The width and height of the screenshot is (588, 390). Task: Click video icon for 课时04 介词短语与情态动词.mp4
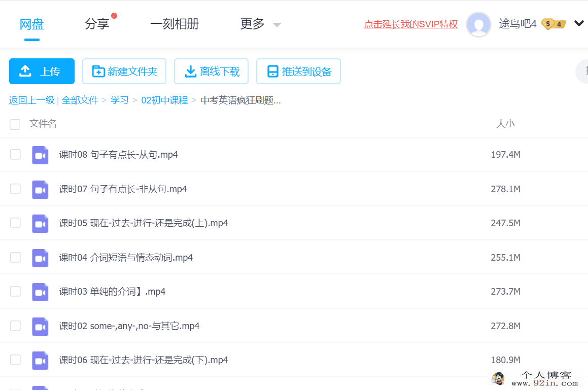[x=40, y=258]
